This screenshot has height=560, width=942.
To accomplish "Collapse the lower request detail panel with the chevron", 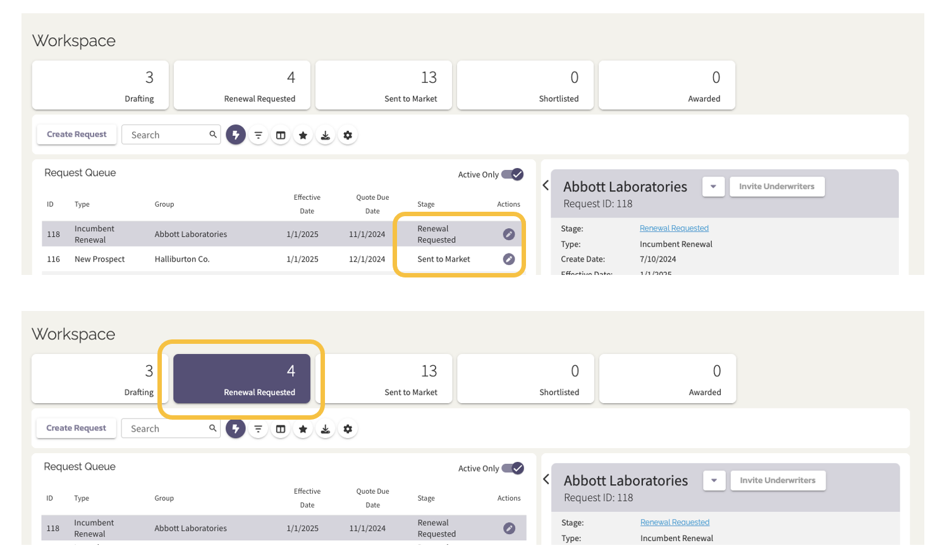I will pyautogui.click(x=546, y=479).
